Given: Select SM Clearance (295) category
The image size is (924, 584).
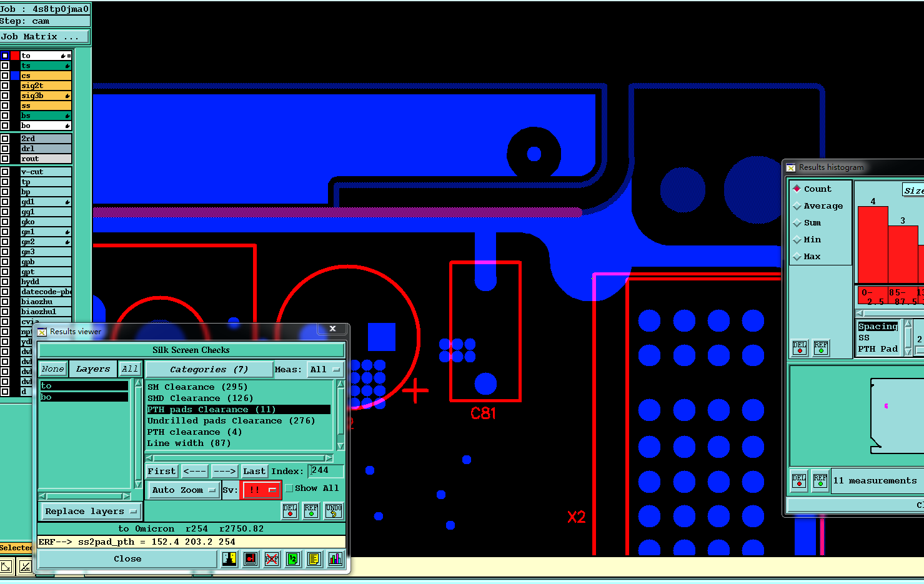Looking at the screenshot, I should pyautogui.click(x=197, y=387).
